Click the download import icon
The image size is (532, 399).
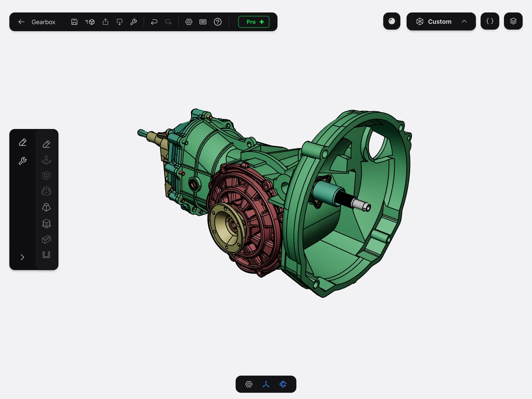click(120, 22)
